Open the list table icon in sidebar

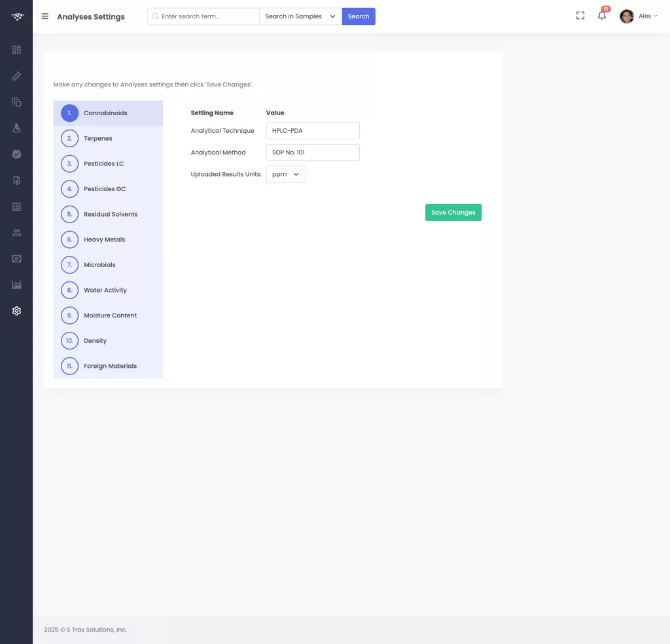(x=16, y=207)
